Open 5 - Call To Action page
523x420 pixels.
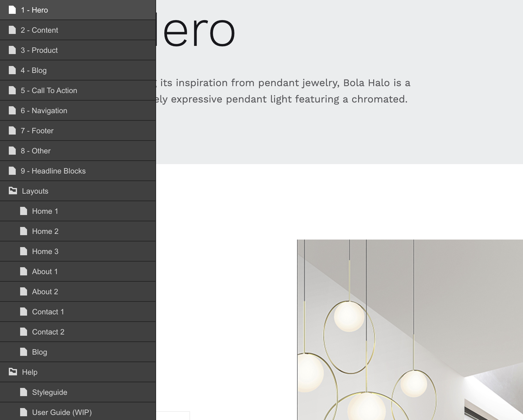click(49, 91)
